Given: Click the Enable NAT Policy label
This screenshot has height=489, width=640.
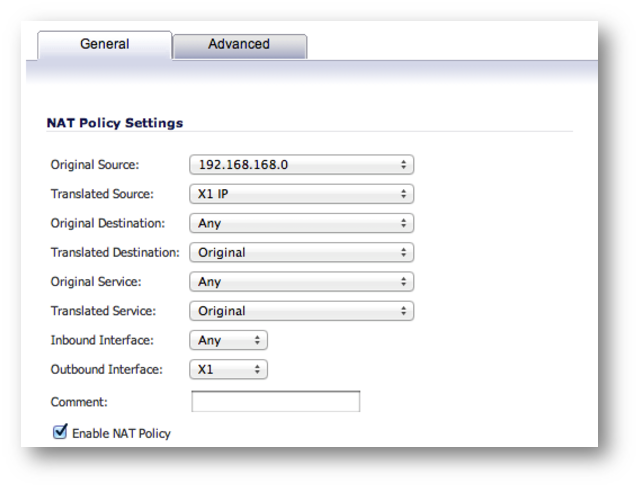Looking at the screenshot, I should point(121,433).
